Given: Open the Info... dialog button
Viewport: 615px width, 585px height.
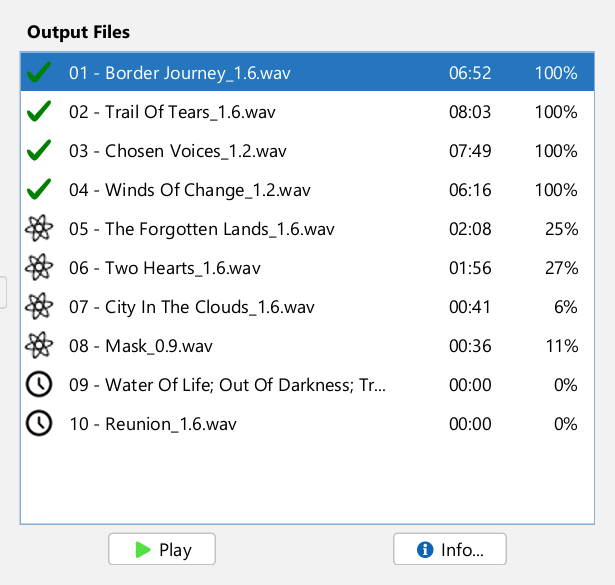Looking at the screenshot, I should [x=450, y=549].
